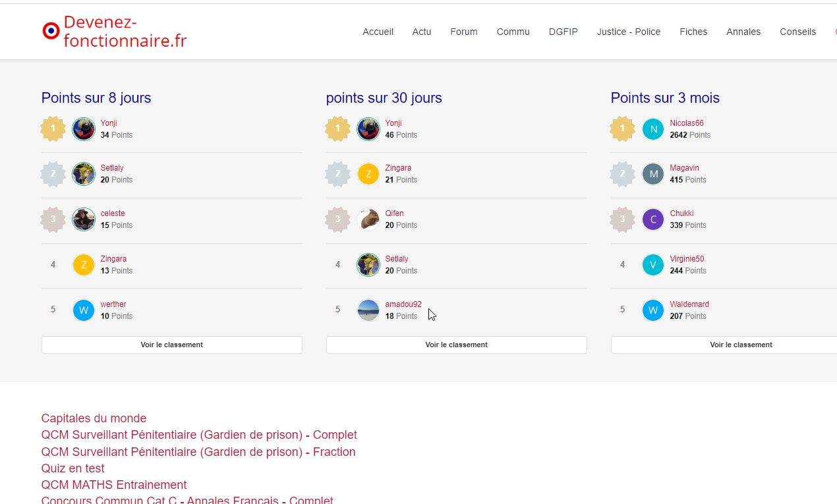The width and height of the screenshot is (837, 504).
Task: Click Virginie50's V avatar icon
Action: click(653, 265)
